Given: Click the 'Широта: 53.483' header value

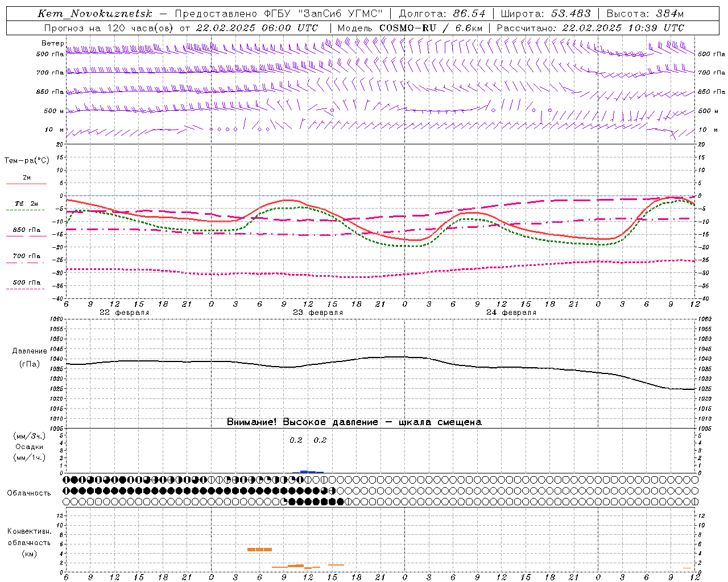Looking at the screenshot, I should pyautogui.click(x=546, y=14).
